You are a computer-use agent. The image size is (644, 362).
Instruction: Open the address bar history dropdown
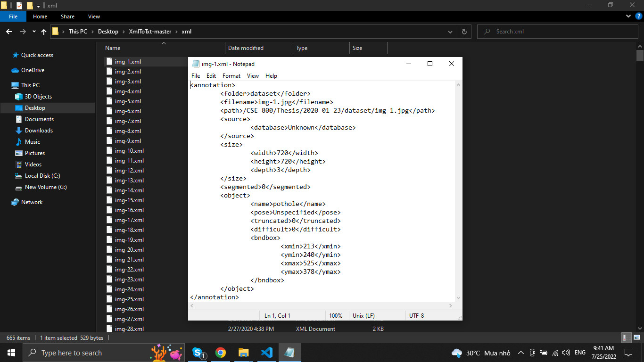[450, 32]
